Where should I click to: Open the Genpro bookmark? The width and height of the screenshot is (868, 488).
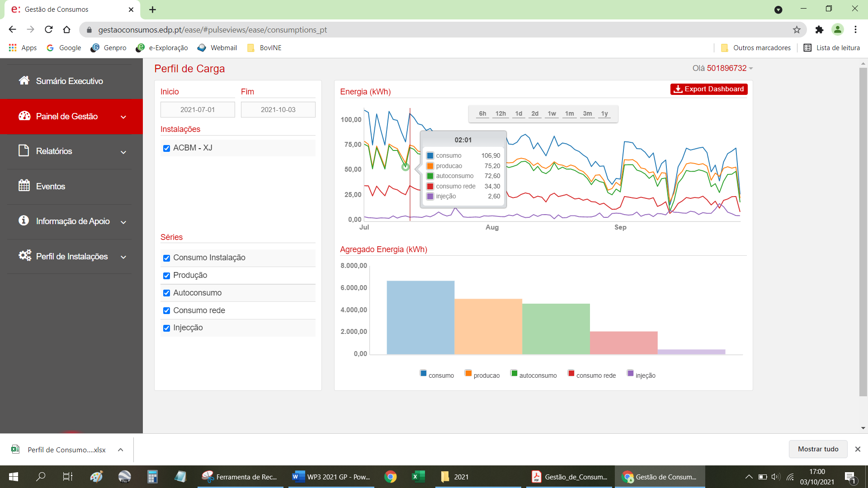tap(108, 48)
